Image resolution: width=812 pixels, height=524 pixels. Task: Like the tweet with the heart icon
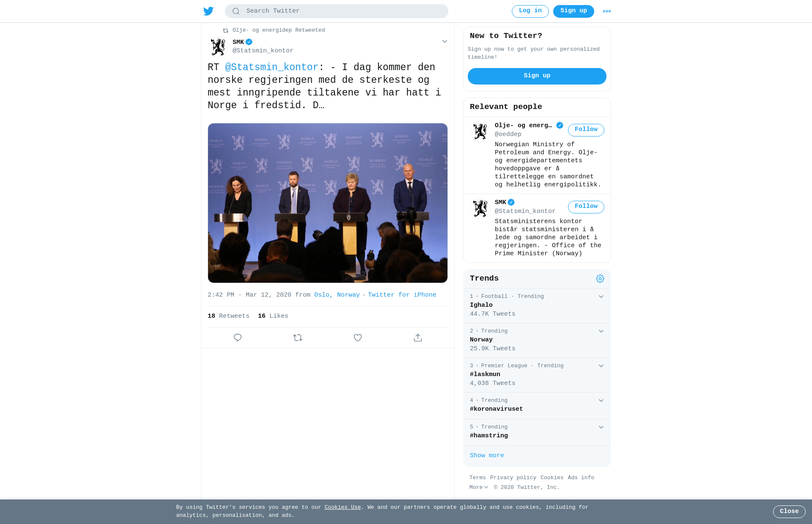[x=358, y=338]
